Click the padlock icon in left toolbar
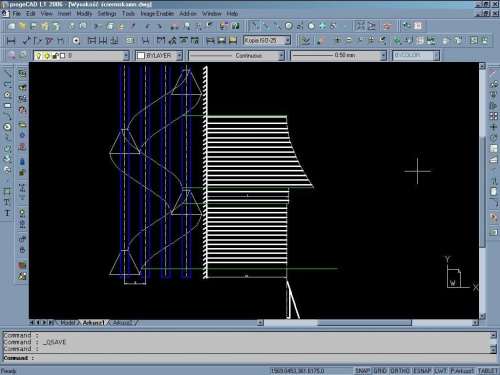500x375 pixels. [22, 162]
